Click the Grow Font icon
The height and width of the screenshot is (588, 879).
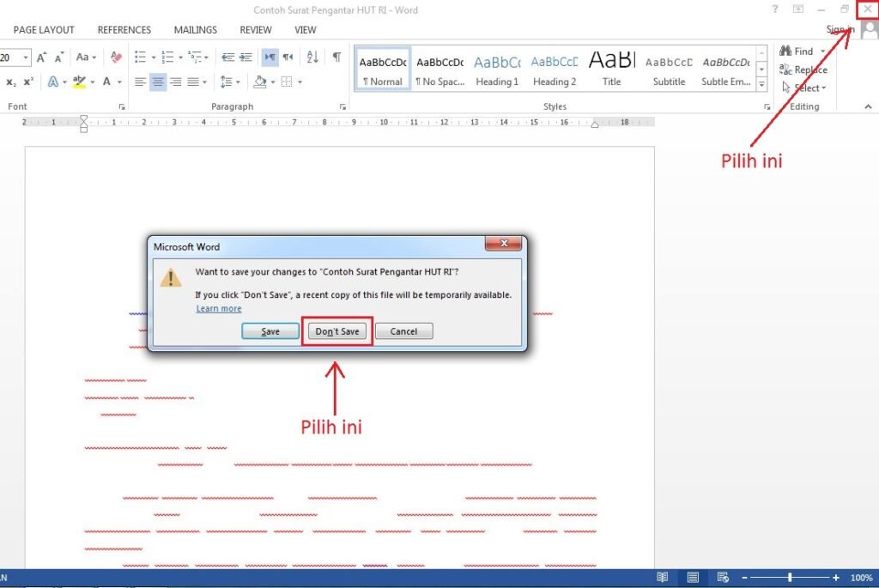coord(42,58)
